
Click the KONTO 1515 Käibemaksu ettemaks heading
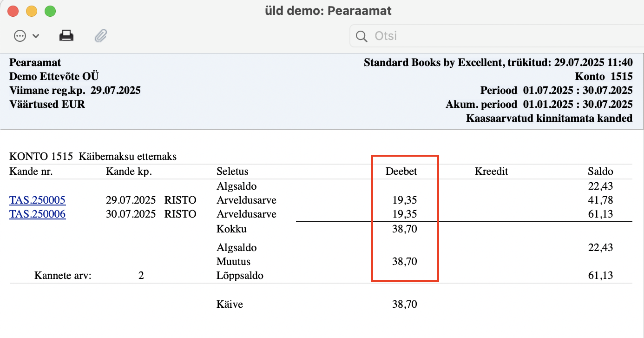pyautogui.click(x=93, y=157)
